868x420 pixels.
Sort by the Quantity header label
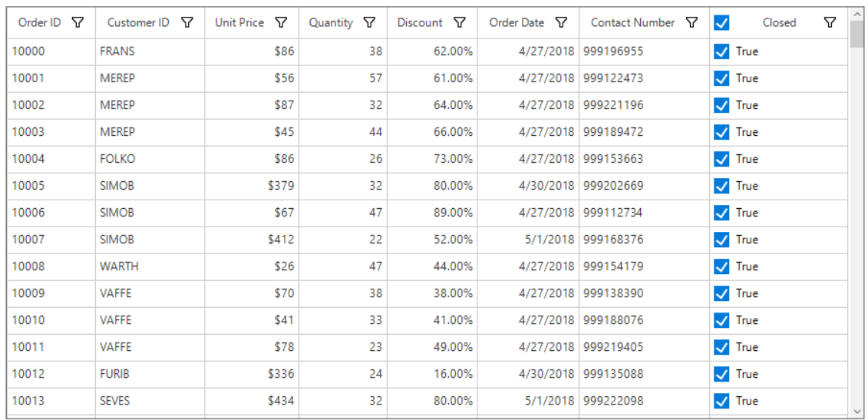(x=331, y=23)
